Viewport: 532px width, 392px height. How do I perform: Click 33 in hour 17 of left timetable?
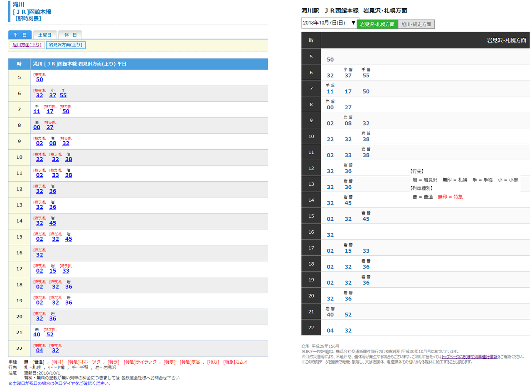click(66, 271)
